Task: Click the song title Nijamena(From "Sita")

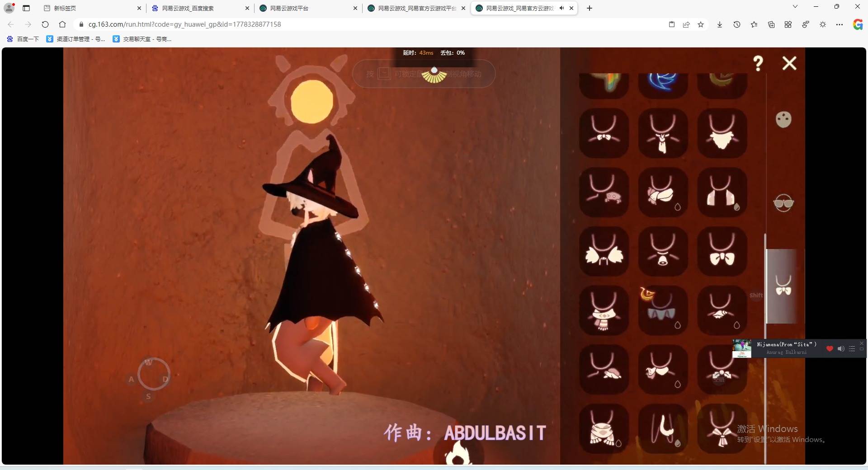Action: click(x=787, y=344)
